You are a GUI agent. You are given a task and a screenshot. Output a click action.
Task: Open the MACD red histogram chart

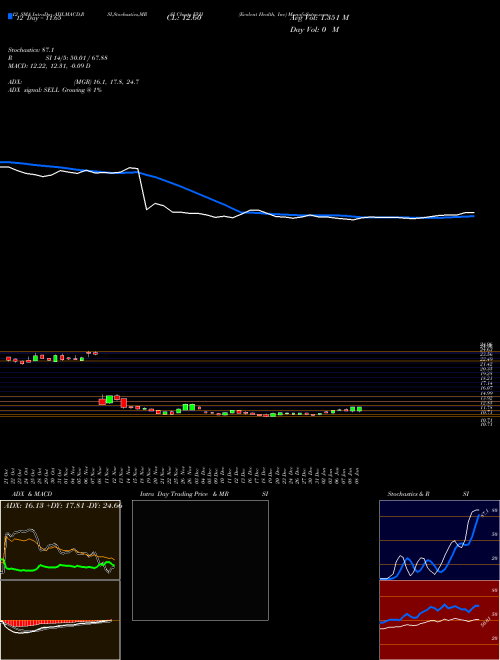click(x=60, y=620)
